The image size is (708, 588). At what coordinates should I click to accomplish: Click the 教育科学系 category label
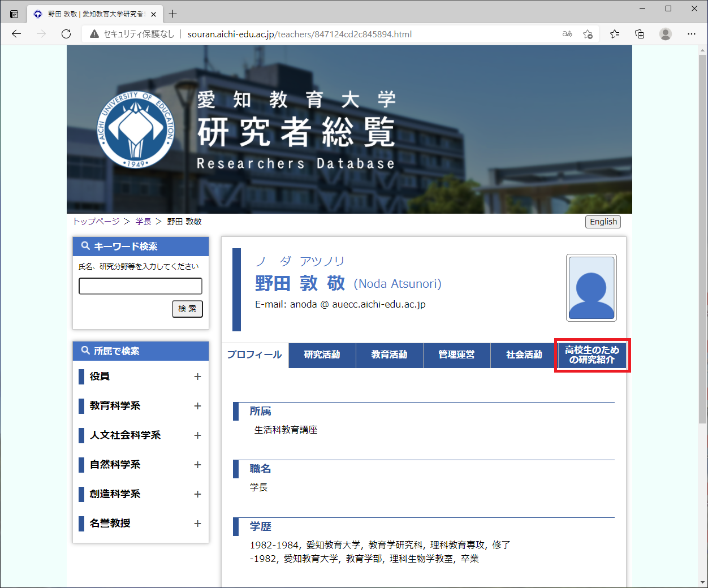[115, 406]
